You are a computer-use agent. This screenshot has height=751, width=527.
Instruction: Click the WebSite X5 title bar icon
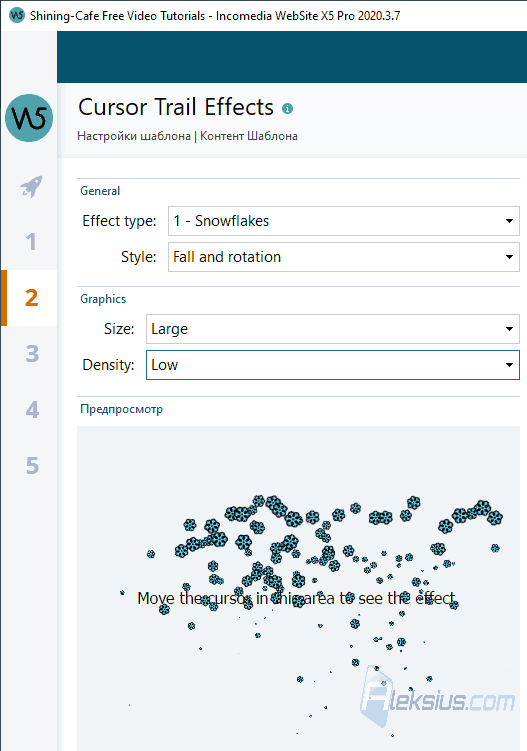click(17, 15)
